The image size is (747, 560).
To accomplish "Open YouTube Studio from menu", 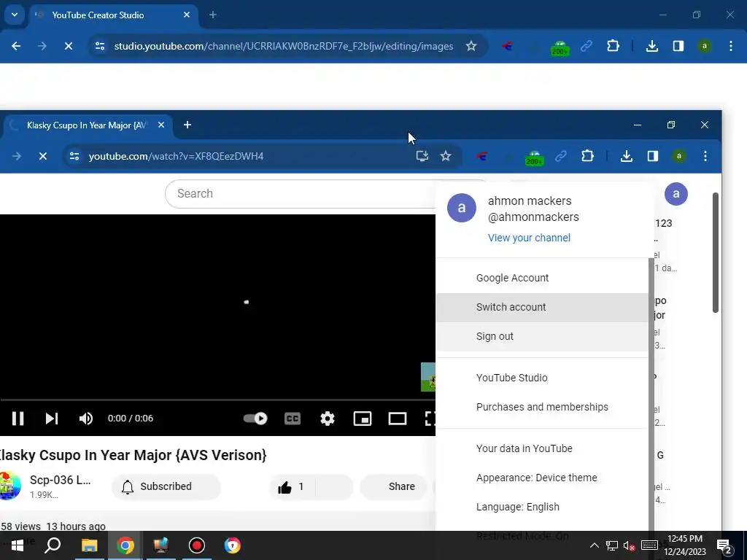I will point(542,378).
